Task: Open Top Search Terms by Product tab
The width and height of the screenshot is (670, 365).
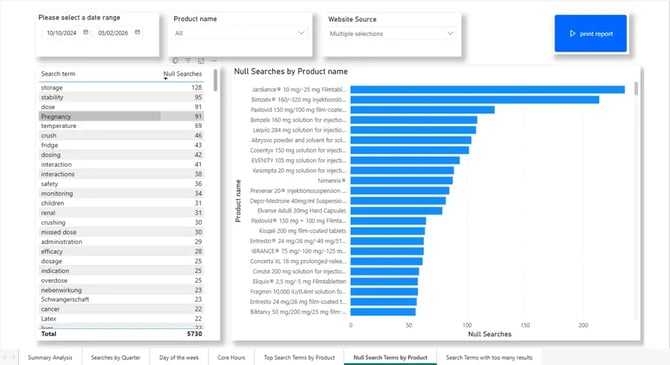Action: [x=299, y=357]
